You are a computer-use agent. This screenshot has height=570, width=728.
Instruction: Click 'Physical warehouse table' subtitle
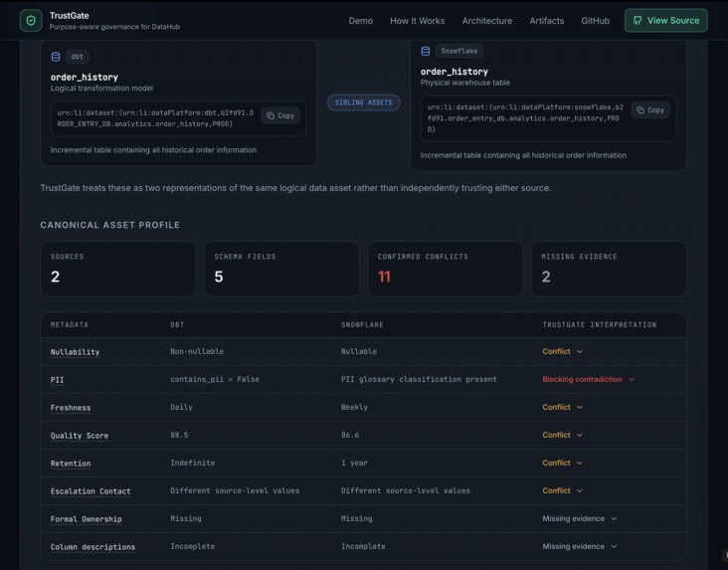click(x=465, y=83)
